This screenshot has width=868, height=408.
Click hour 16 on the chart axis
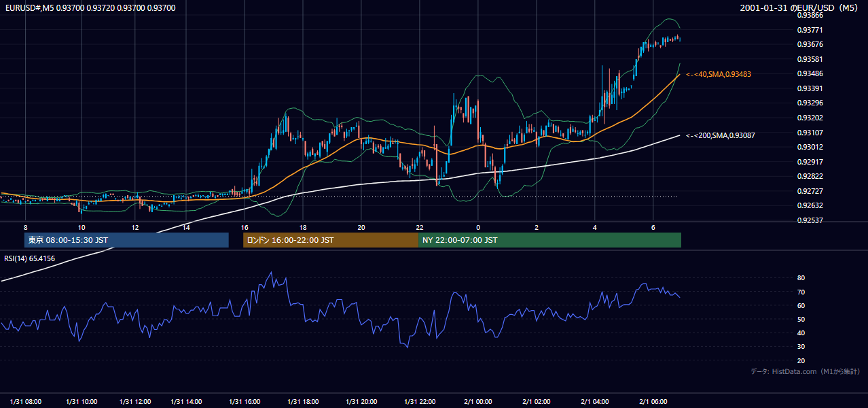[x=245, y=227]
